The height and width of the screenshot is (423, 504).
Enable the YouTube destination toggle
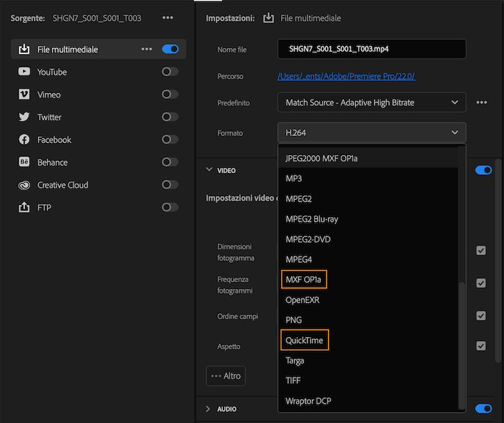[x=170, y=72]
